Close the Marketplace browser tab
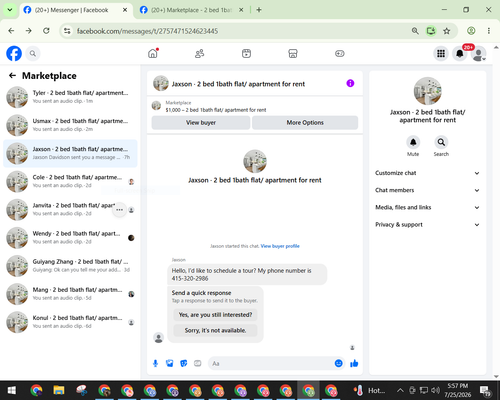 pos(241,10)
